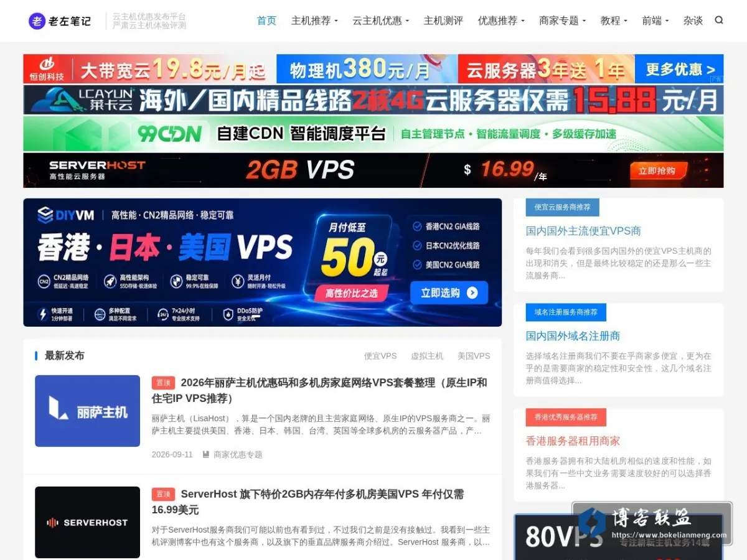Expand the 主机推荐 dropdown menu
This screenshot has height=560, width=747.
click(314, 21)
